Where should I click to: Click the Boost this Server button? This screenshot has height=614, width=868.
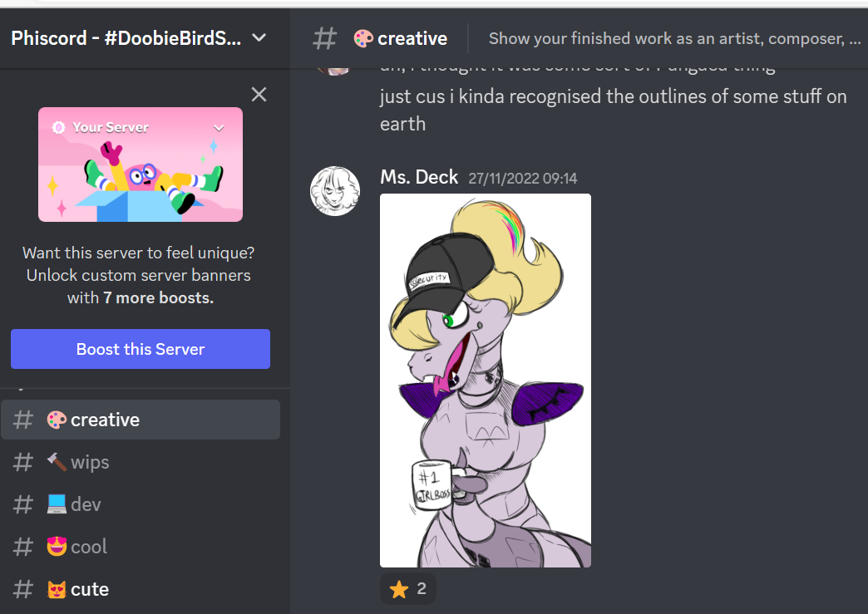(x=141, y=349)
